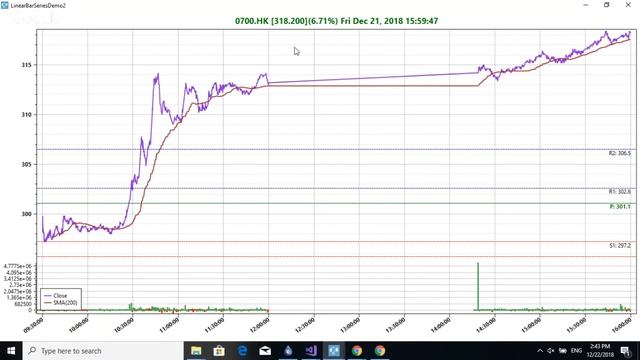This screenshot has height=360, width=640.
Task: Open the Windows Start menu
Action: [11, 351]
